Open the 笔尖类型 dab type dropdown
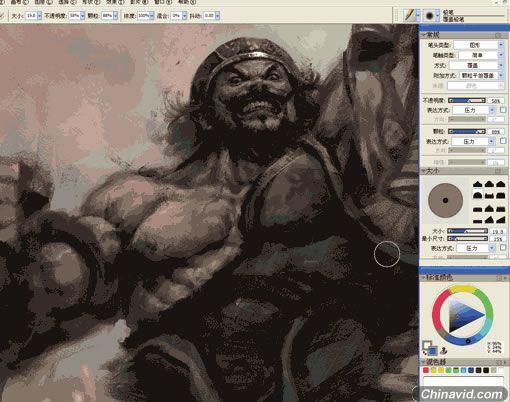This screenshot has height=402, width=510. (x=479, y=45)
